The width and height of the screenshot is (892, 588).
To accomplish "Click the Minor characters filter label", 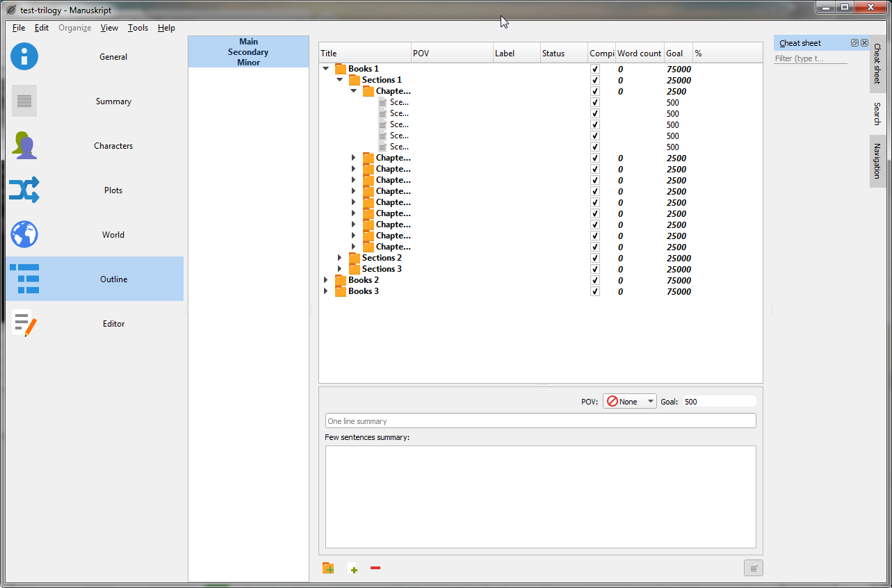I will [248, 61].
